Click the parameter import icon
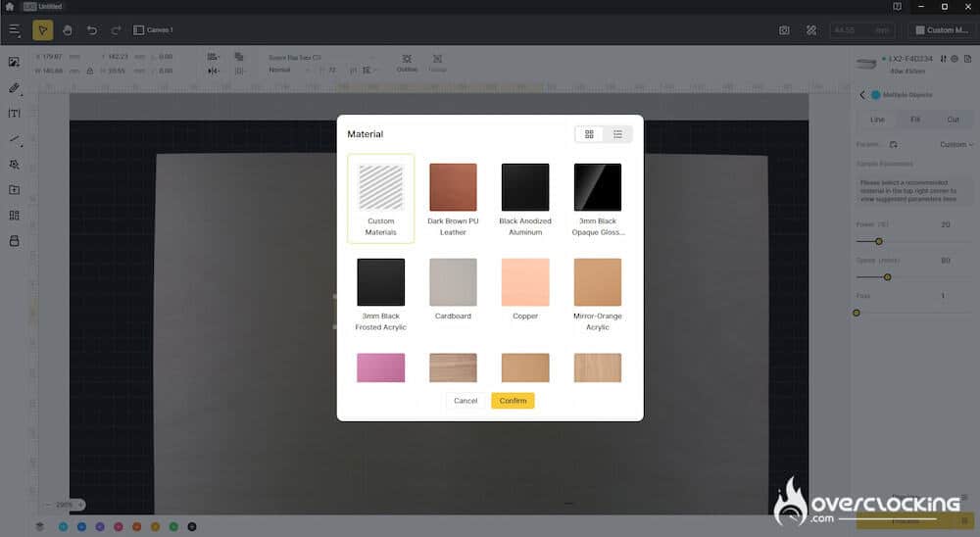The image size is (980, 537). [893, 144]
